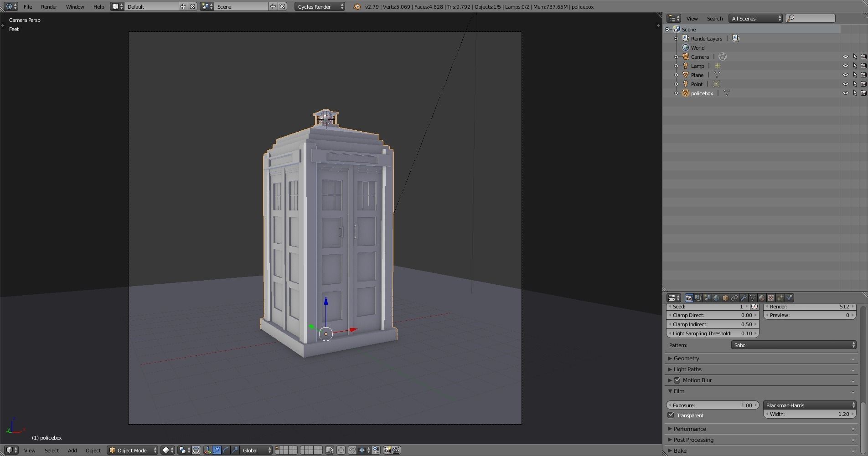Expand the Light Paths panel
This screenshot has height=456, width=868.
click(x=687, y=369)
